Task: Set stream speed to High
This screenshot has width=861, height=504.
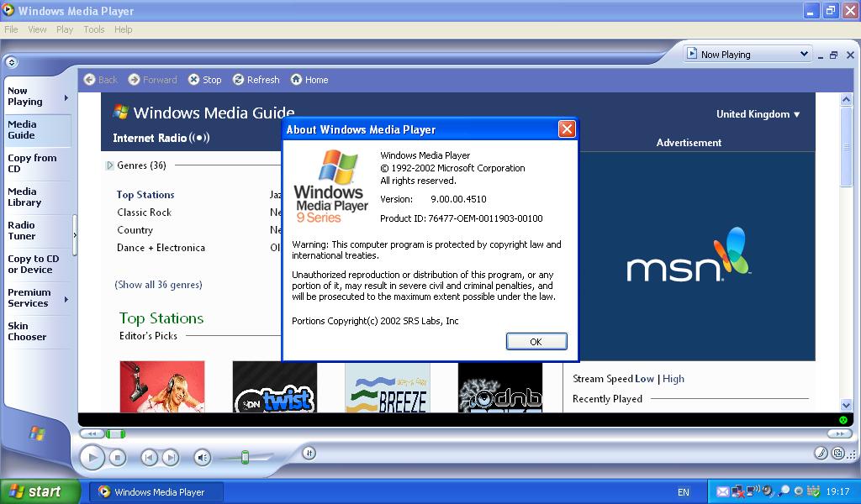Action: (673, 378)
